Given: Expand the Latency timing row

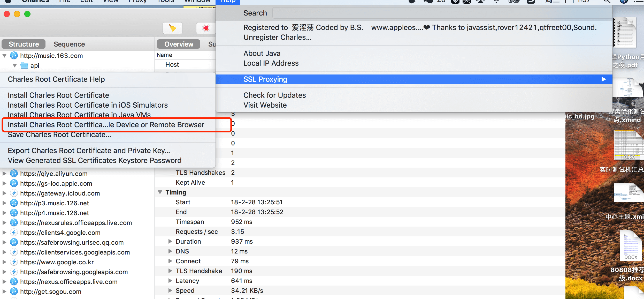Looking at the screenshot, I should click(x=170, y=281).
